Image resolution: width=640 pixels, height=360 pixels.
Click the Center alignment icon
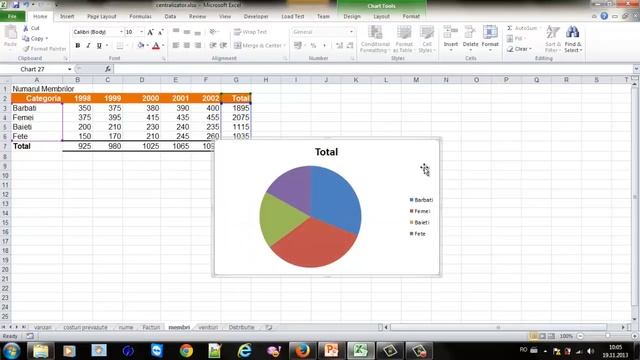187,46
